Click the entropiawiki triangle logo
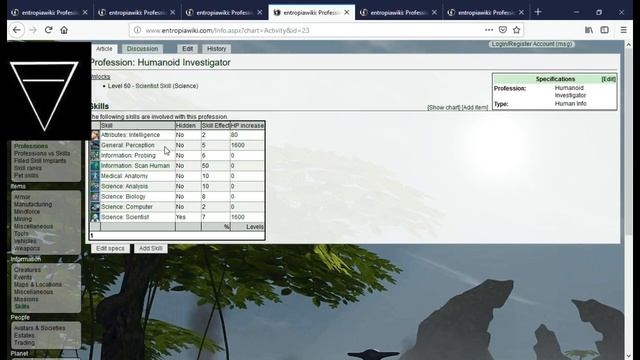This screenshot has width=640, height=360. (x=44, y=96)
